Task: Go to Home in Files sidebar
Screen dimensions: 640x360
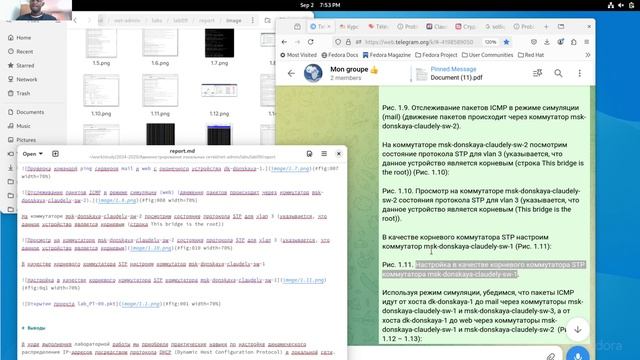Action: (x=24, y=38)
